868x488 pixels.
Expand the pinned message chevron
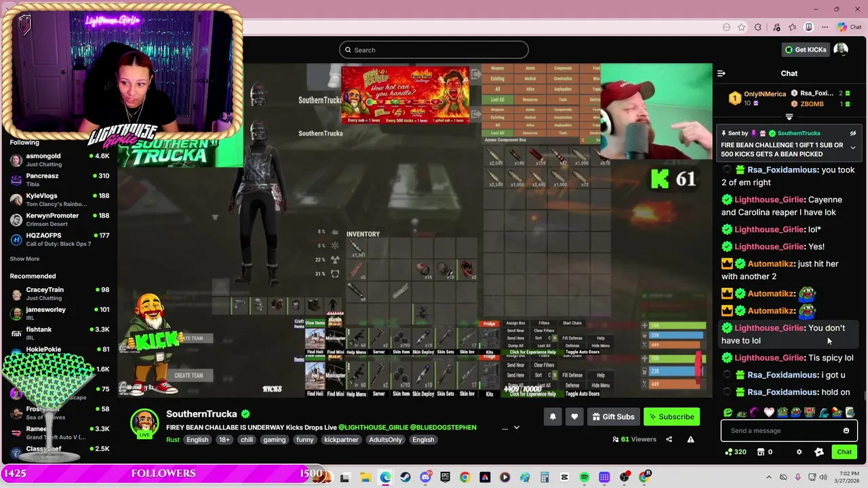(x=853, y=147)
